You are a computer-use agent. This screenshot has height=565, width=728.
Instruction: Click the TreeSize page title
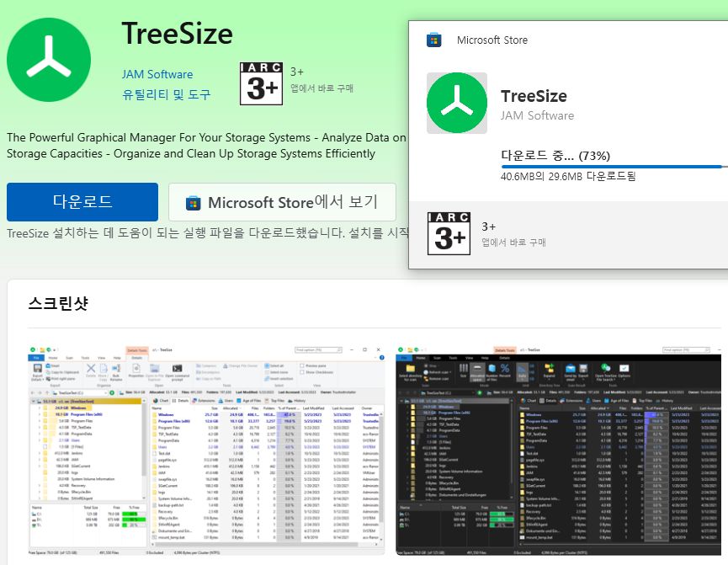[178, 34]
